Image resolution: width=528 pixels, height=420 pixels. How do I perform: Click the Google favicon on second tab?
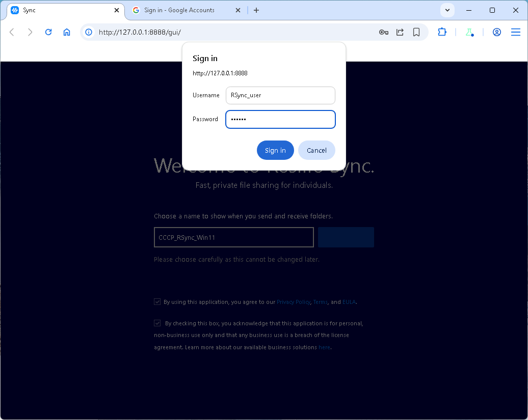tap(136, 10)
